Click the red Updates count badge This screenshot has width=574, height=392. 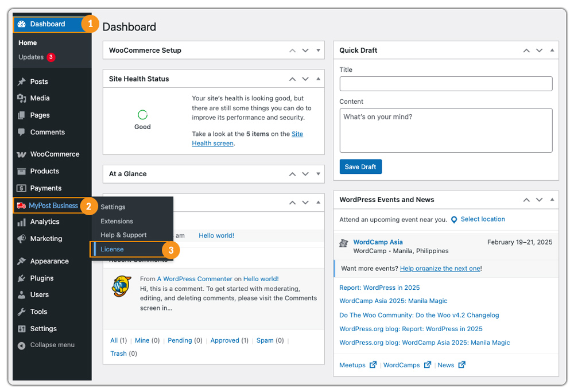pyautogui.click(x=51, y=57)
